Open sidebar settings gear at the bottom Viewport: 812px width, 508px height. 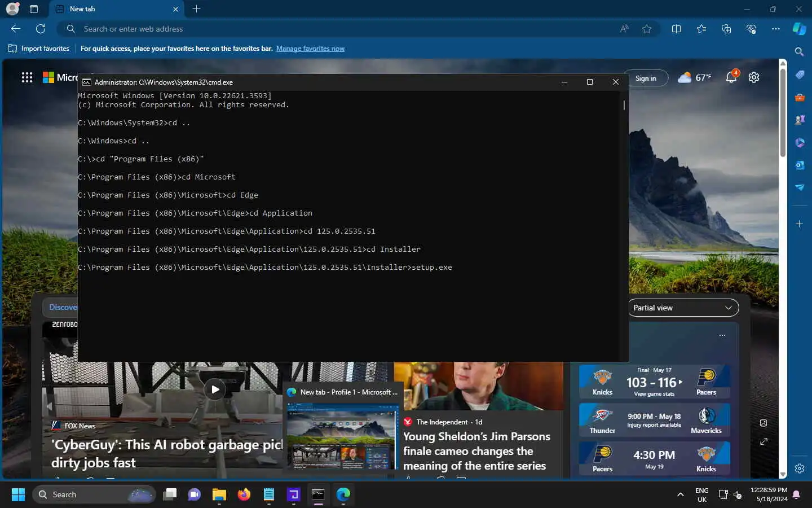800,468
